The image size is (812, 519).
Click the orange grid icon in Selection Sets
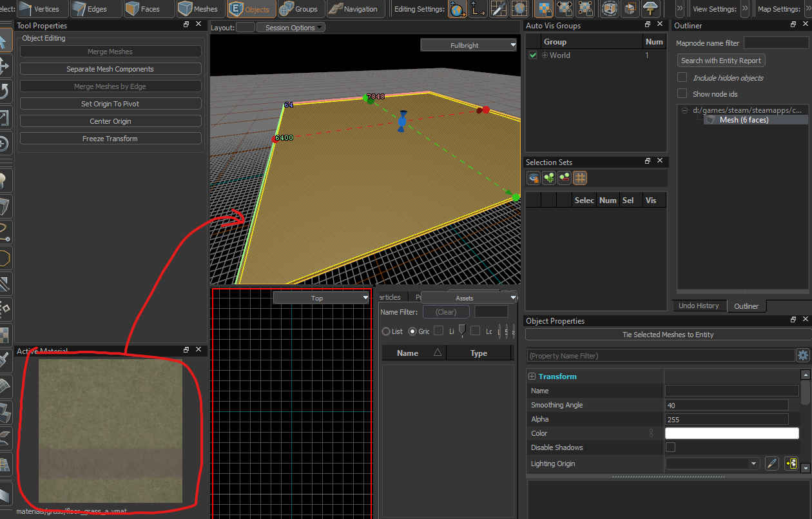point(580,178)
